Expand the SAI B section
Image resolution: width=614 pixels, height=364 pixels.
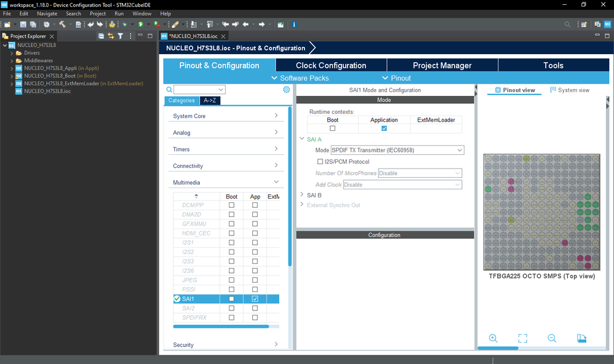302,194
